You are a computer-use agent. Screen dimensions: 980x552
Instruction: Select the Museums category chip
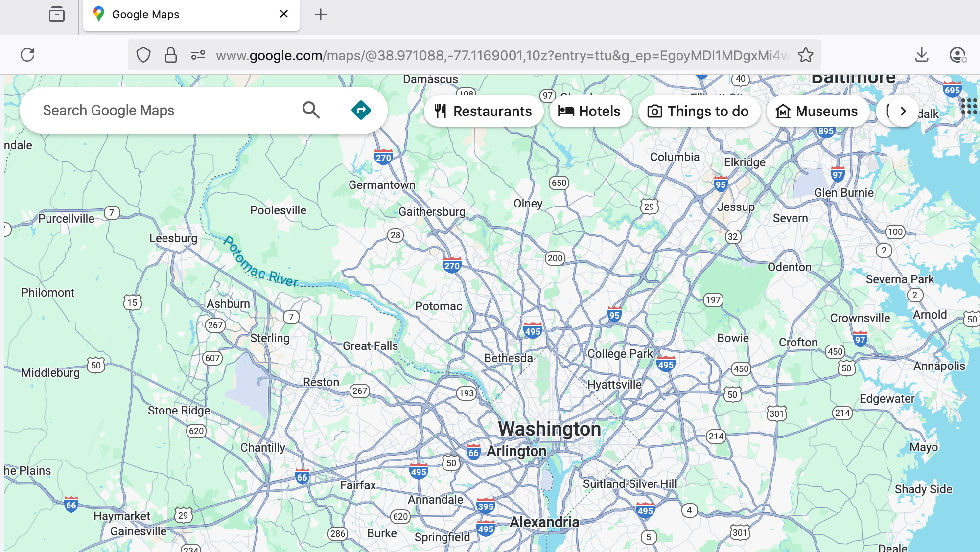point(817,111)
